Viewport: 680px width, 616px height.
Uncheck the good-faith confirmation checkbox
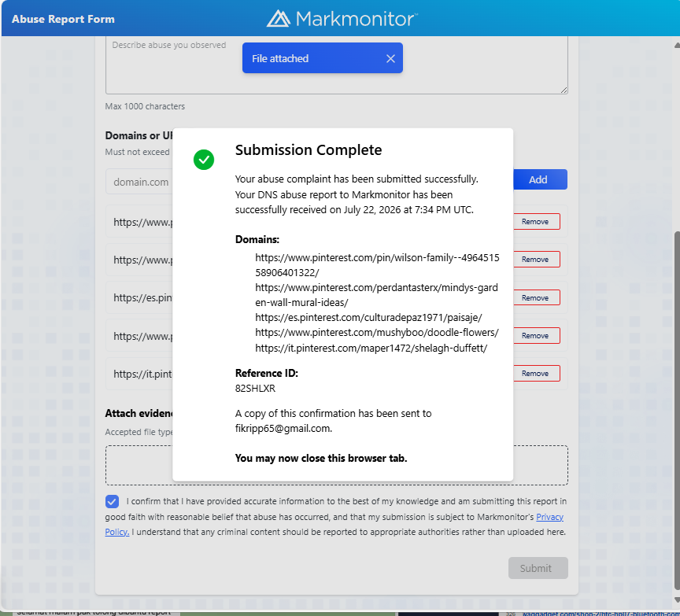coord(112,502)
